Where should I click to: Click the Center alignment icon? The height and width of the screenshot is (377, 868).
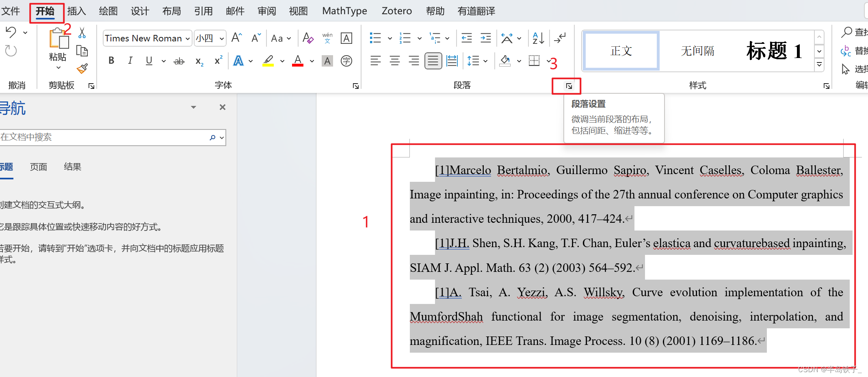click(x=395, y=61)
